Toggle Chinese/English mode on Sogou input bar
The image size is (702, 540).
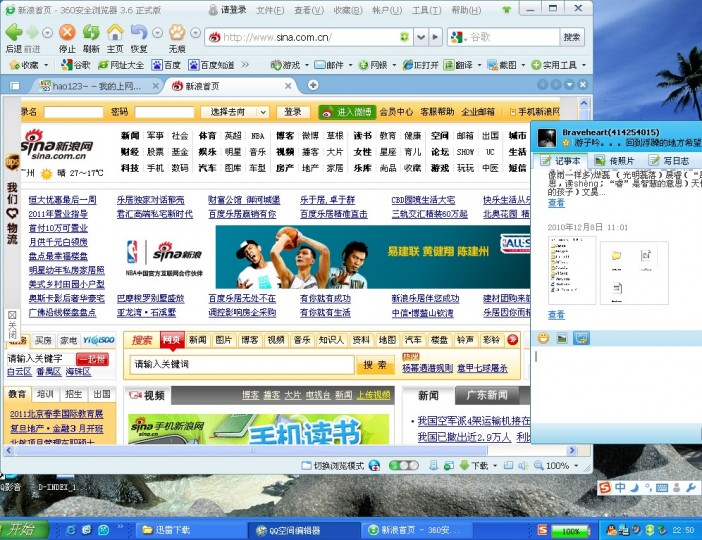[620, 487]
